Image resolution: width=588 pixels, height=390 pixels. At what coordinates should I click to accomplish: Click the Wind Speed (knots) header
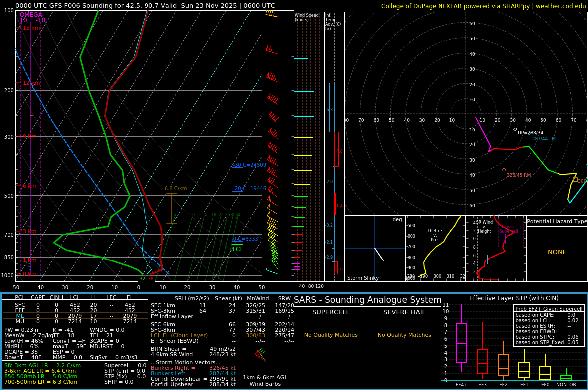[x=307, y=17]
